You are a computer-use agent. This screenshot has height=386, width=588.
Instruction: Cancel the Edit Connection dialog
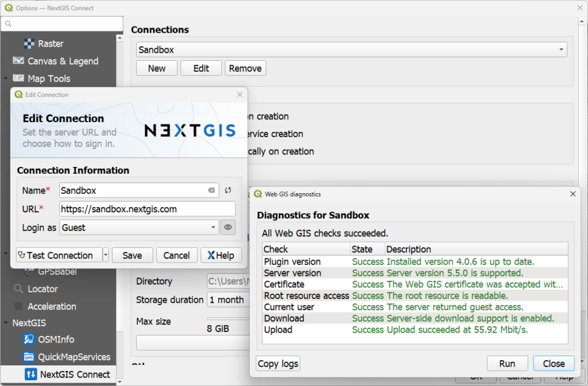(177, 255)
